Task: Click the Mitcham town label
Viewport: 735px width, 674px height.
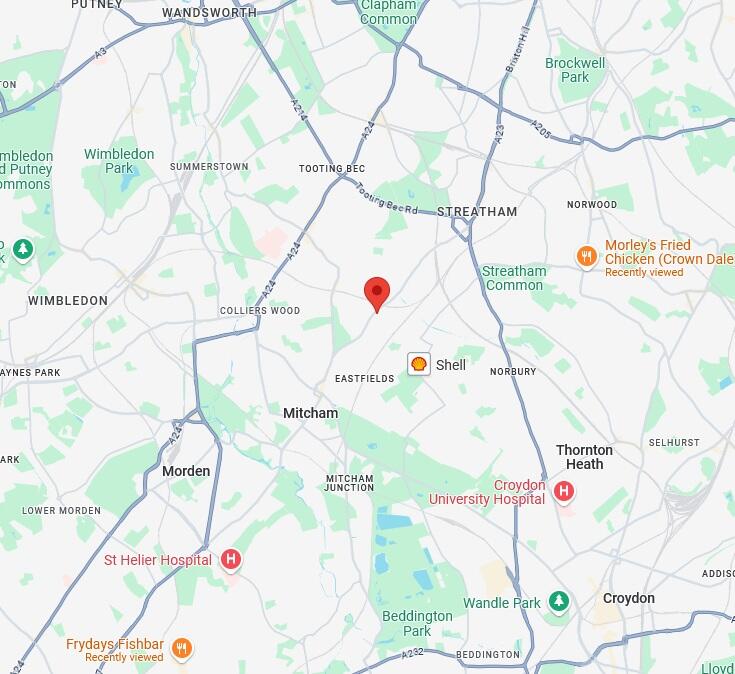Action: [310, 413]
